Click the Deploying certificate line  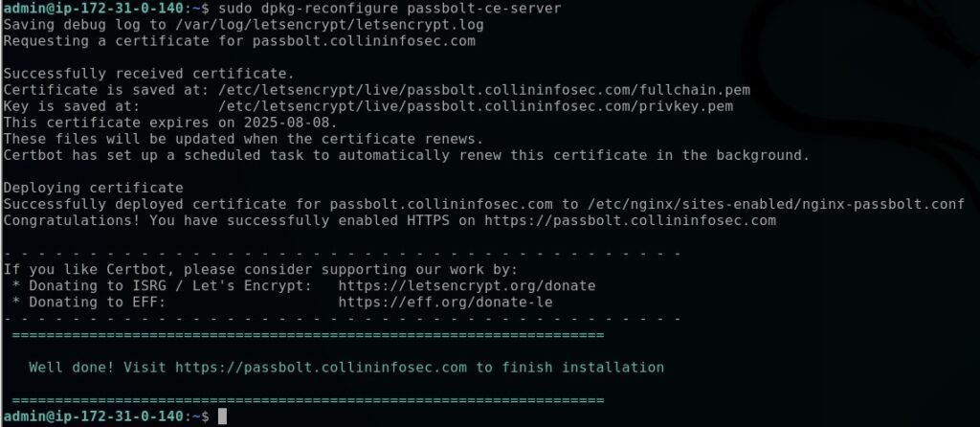click(93, 188)
